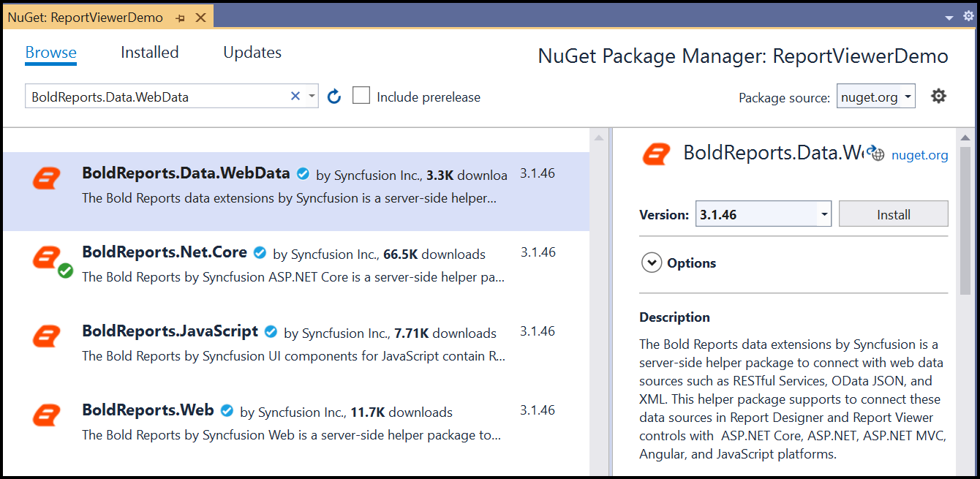Open the Package source dropdown
Viewport: 980px width, 479px height.
click(876, 97)
